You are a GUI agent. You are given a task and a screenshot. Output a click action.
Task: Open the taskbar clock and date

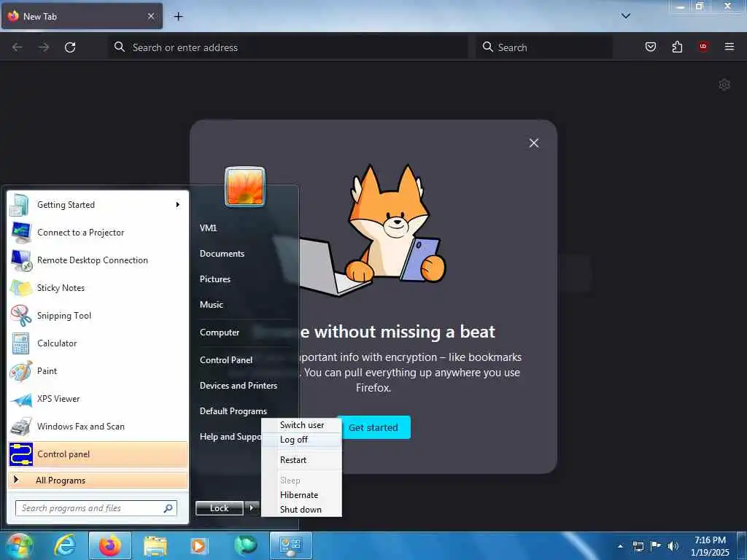tap(710, 546)
